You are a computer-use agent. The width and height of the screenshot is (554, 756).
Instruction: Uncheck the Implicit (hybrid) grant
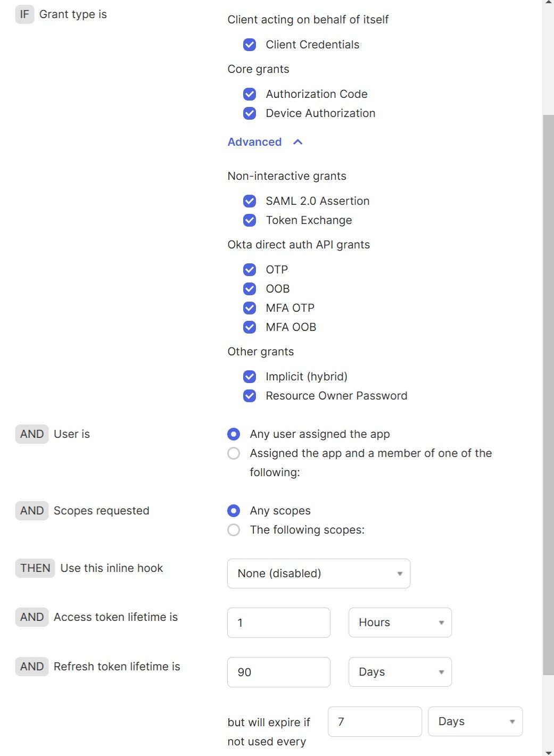click(x=250, y=377)
